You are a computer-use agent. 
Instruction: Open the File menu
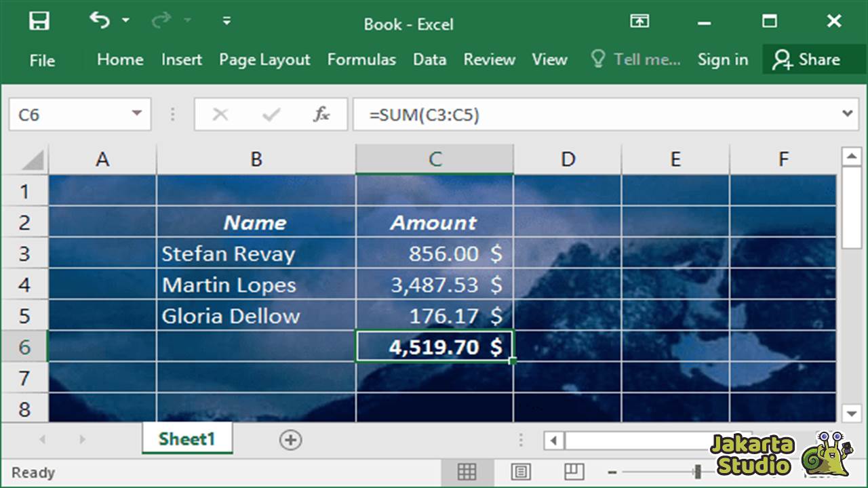(42, 60)
